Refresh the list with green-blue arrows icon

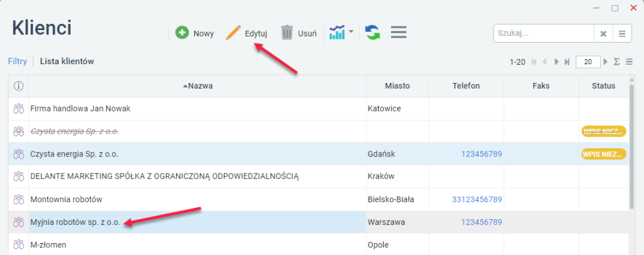point(373,33)
